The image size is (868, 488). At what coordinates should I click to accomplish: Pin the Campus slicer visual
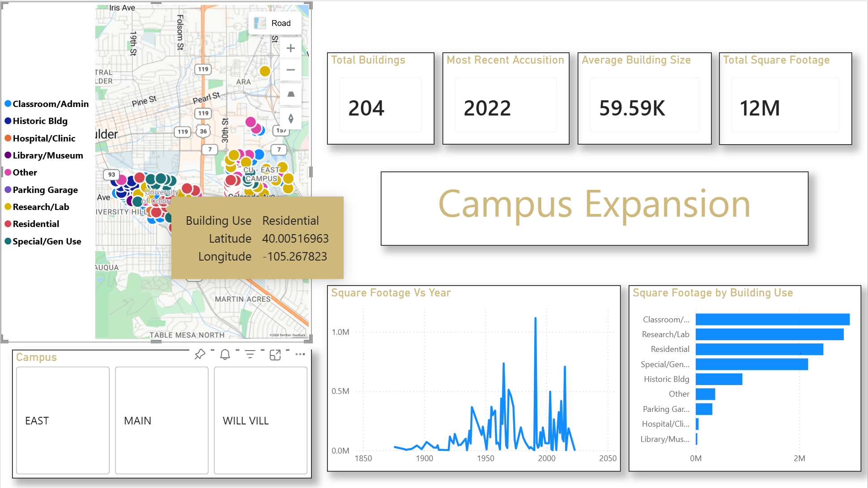coord(200,355)
